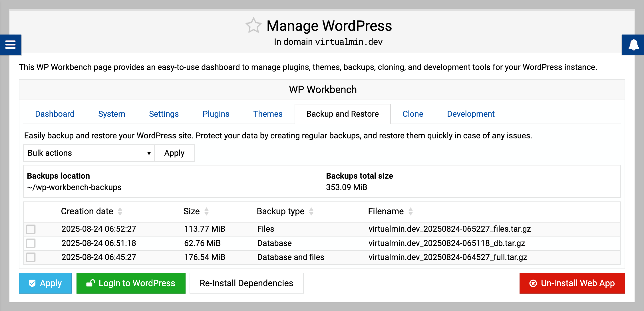Click the red Un-Install Web App button
The height and width of the screenshot is (311, 644).
572,283
